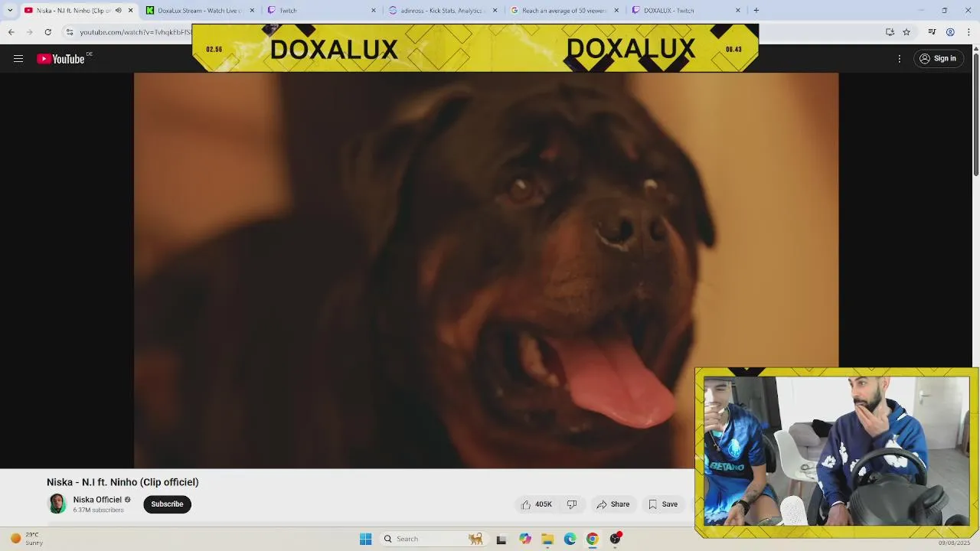Install app icon in address bar
This screenshot has width=980, height=551.
(x=890, y=32)
